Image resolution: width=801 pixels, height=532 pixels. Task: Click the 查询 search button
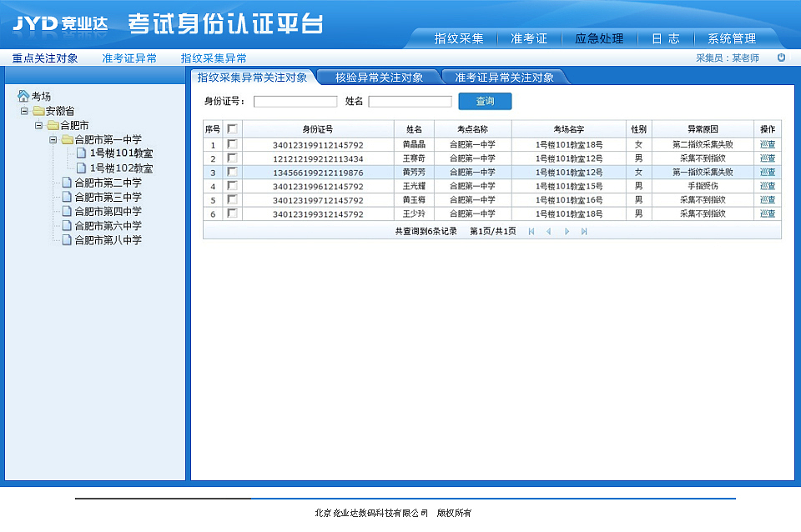(485, 101)
